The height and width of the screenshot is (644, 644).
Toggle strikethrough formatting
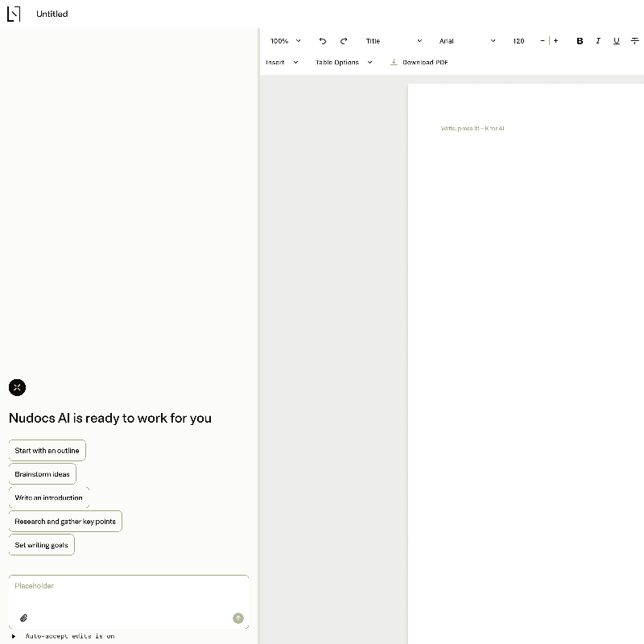click(x=634, y=41)
